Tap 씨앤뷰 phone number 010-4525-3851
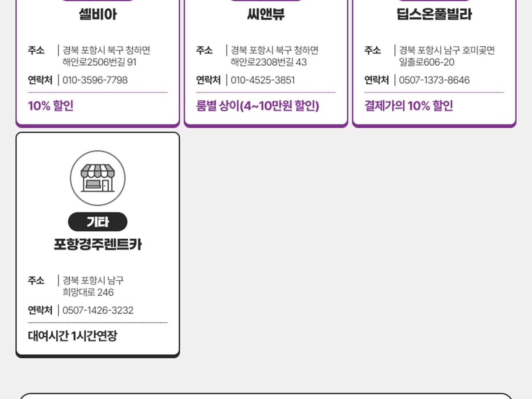This screenshot has height=399, width=532. point(263,80)
